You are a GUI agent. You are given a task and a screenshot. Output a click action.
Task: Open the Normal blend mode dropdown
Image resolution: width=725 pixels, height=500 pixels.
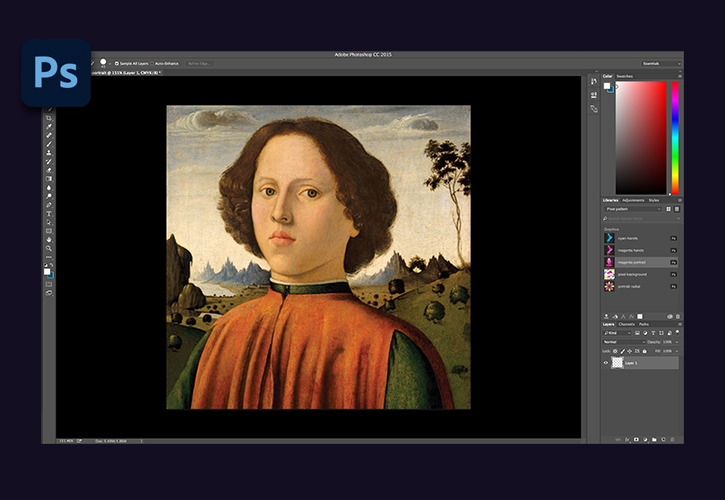click(x=624, y=342)
